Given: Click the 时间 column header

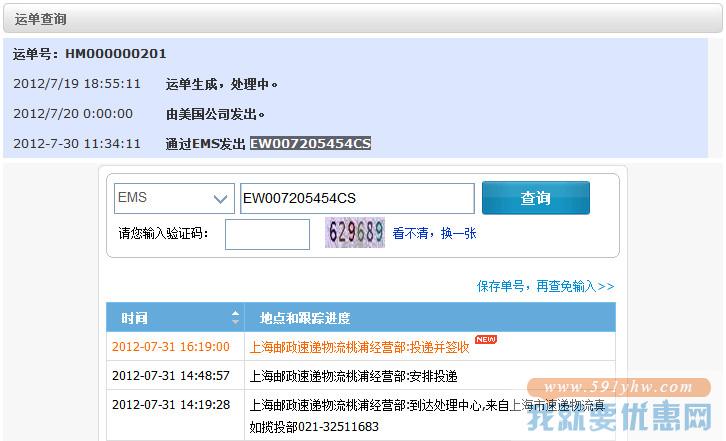Looking at the screenshot, I should pos(175,318).
